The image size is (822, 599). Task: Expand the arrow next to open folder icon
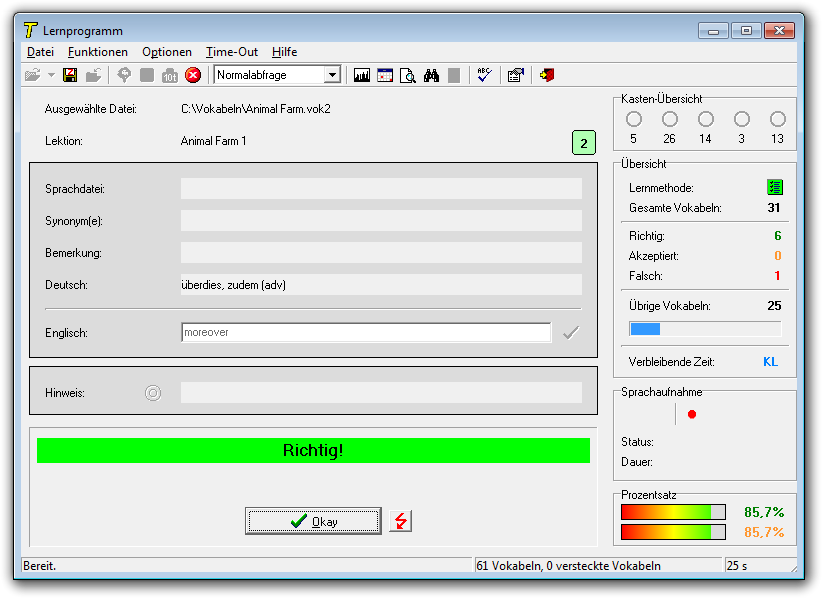tap(51, 75)
